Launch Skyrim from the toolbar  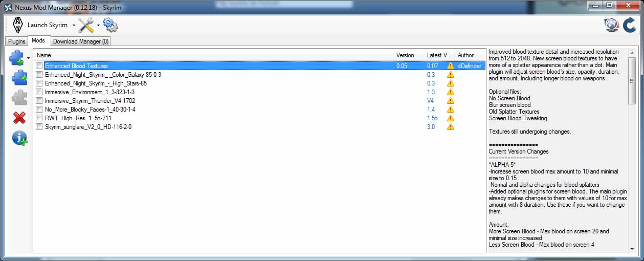48,25
